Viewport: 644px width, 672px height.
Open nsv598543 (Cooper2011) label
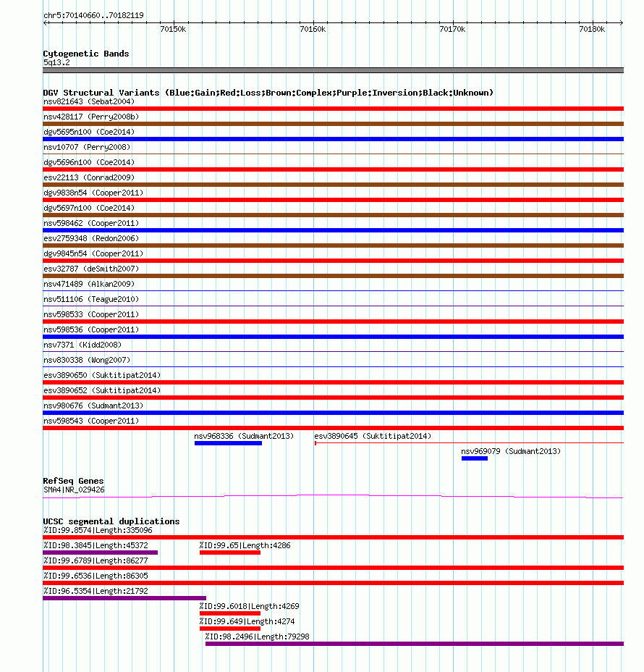(91, 421)
